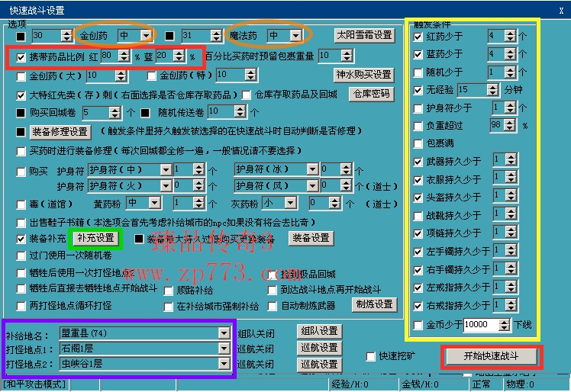Click the 装备修理设置 button
The height and width of the screenshot is (392, 571).
coord(60,131)
